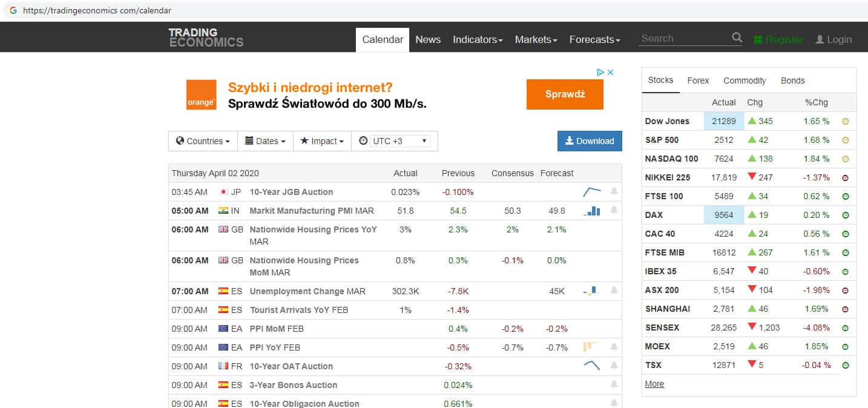Image resolution: width=868 pixels, height=408 pixels.
Task: Expand the Countries dropdown
Action: click(x=203, y=141)
